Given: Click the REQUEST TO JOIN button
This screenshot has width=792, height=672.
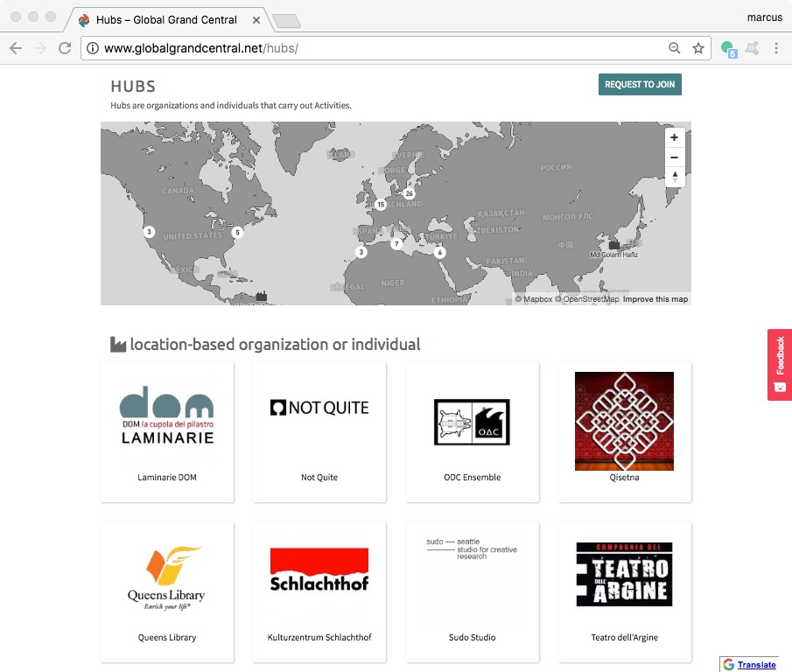Looking at the screenshot, I should pos(640,84).
